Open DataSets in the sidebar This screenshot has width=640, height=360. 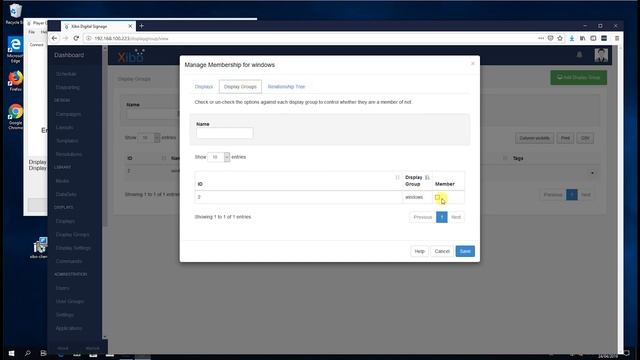(x=66, y=194)
